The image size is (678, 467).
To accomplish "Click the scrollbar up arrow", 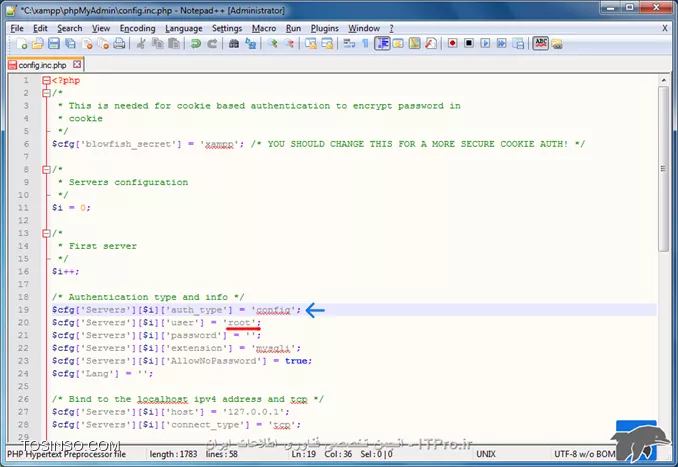I will (x=663, y=80).
